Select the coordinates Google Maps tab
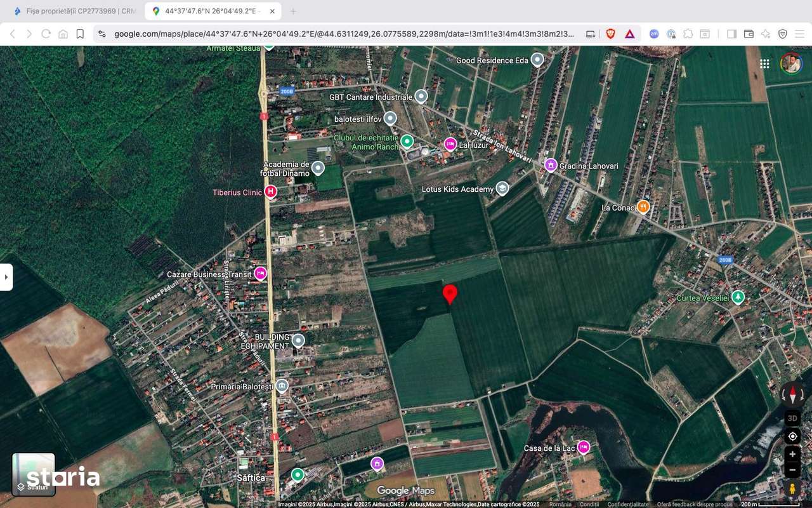The height and width of the screenshot is (508, 812). point(209,11)
